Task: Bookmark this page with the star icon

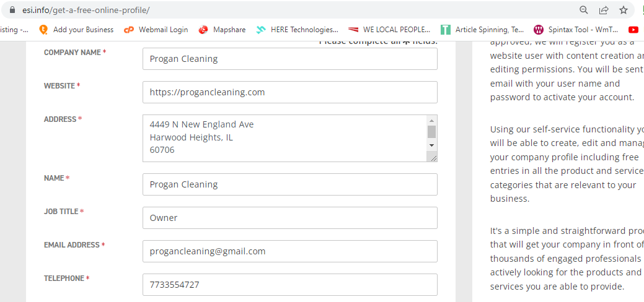Action: tap(624, 10)
